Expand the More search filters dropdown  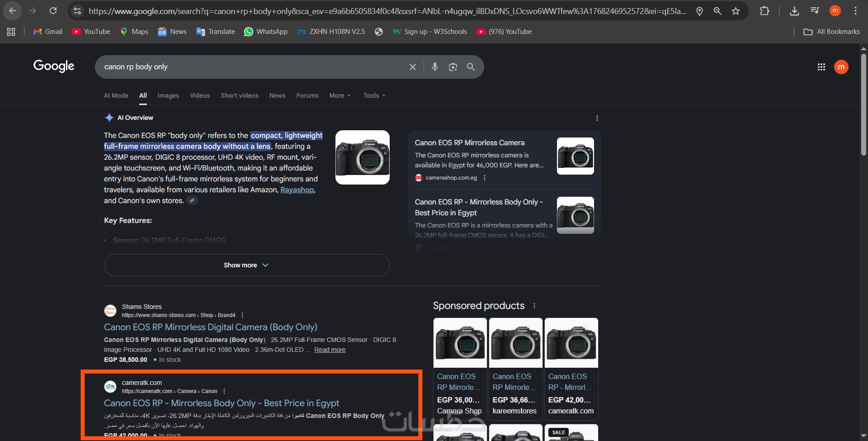pyautogui.click(x=340, y=95)
